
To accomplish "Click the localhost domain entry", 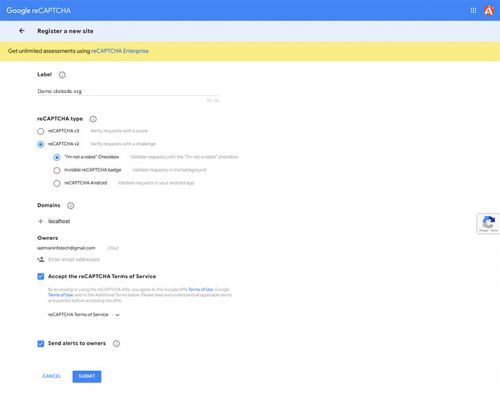I will (59, 221).
